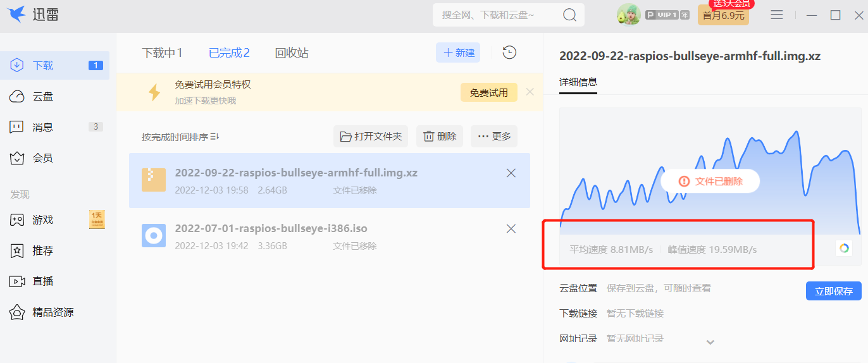Open the 会员 membership section
Viewport: 868px width, 363px height.
[x=55, y=158]
